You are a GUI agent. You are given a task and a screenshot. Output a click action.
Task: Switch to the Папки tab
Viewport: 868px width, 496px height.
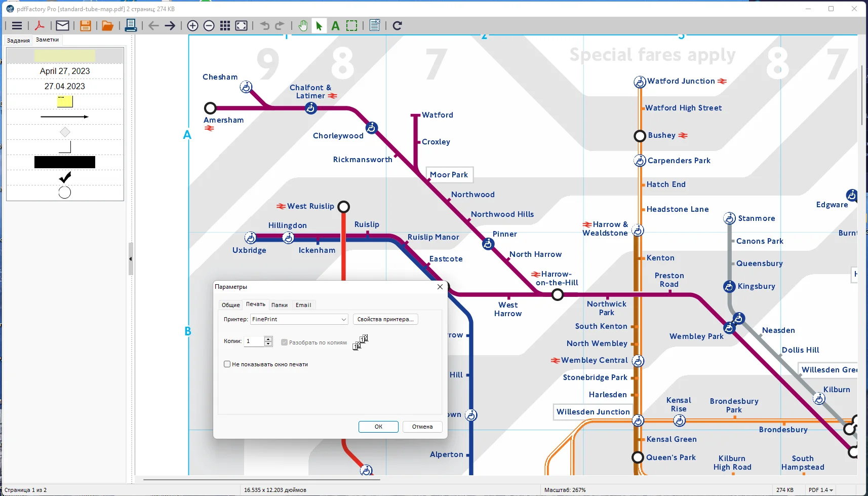[x=280, y=305]
